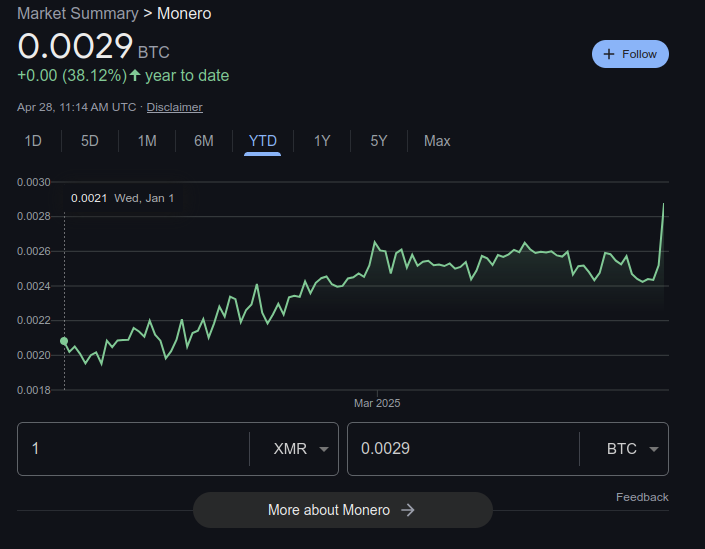Select the YTD range tab
The image size is (705, 549).
(x=263, y=141)
